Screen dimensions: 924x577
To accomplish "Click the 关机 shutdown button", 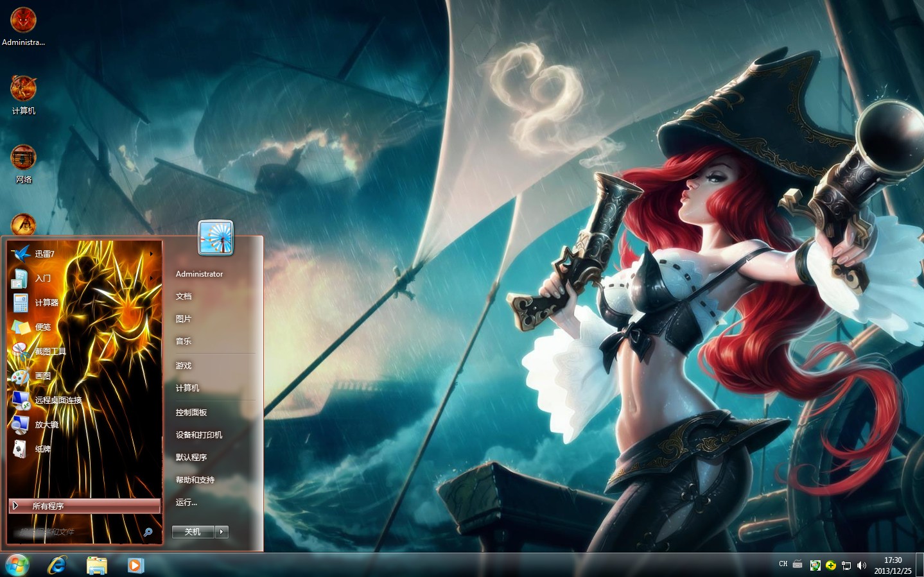I will coord(193,531).
